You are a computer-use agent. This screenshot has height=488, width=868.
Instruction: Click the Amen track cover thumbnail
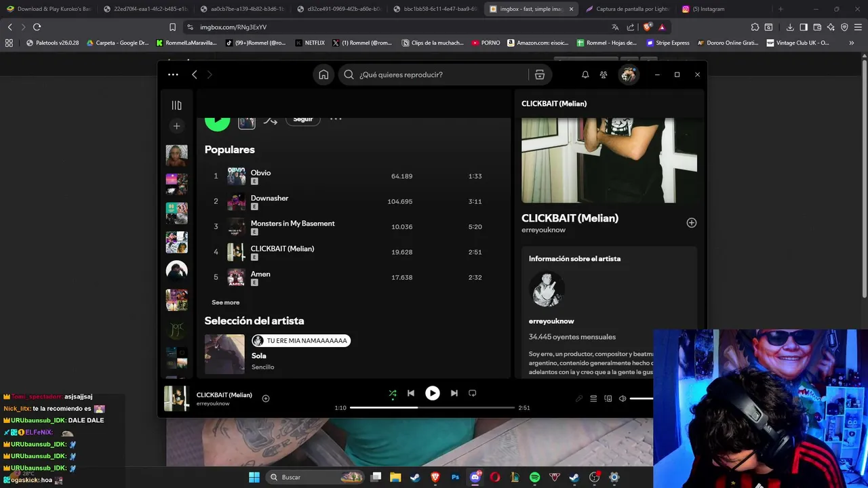236,277
